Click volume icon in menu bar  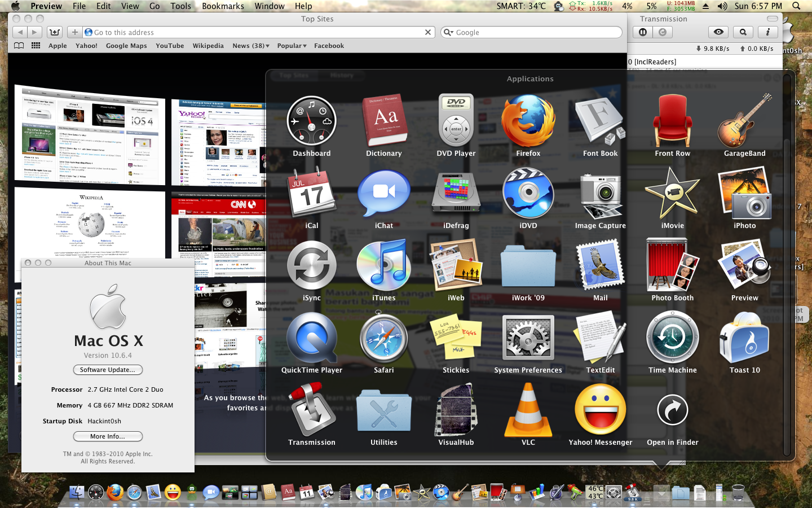pos(722,6)
